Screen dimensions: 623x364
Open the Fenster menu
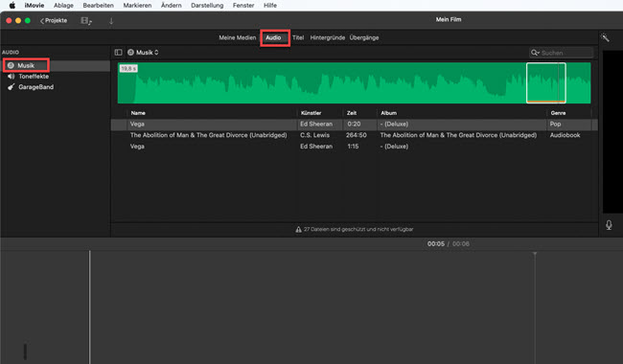(x=243, y=5)
